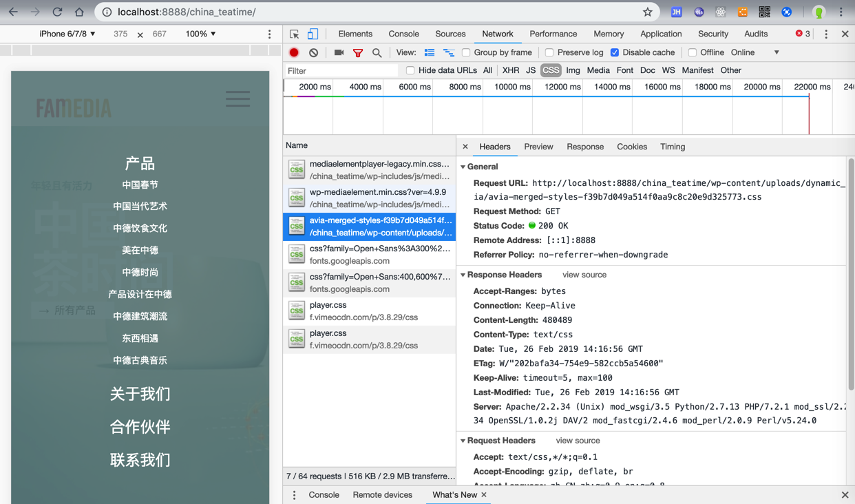Open drawer three-dot menu near Console

click(294, 495)
